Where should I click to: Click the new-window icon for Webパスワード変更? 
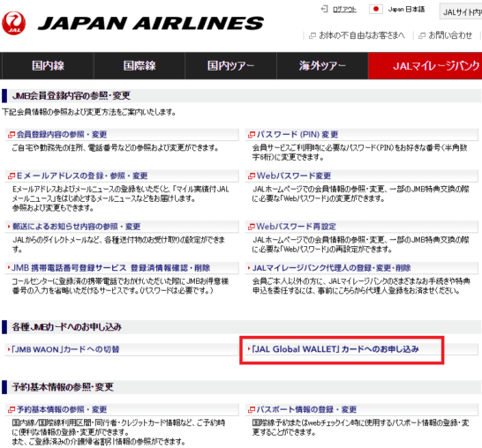[x=252, y=176]
